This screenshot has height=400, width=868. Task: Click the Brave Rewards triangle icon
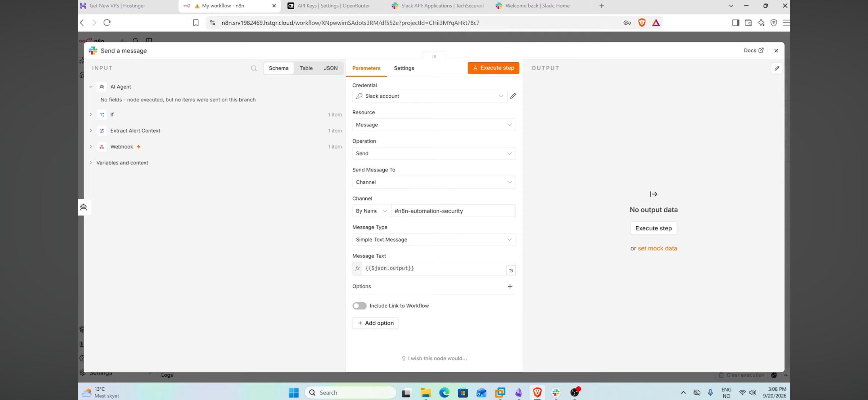point(656,23)
